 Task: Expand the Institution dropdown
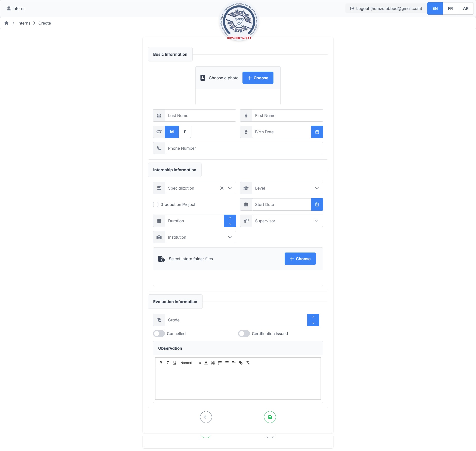(230, 237)
